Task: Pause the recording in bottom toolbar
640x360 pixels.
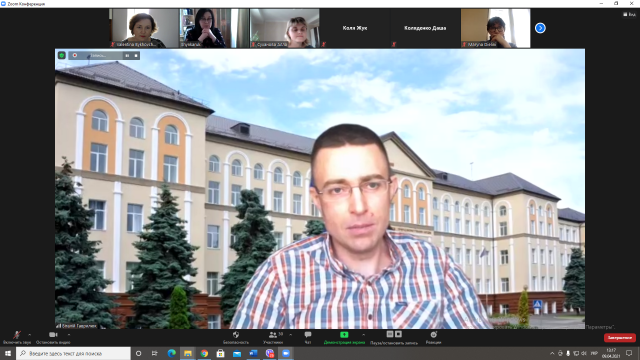Action: pyautogui.click(x=390, y=334)
